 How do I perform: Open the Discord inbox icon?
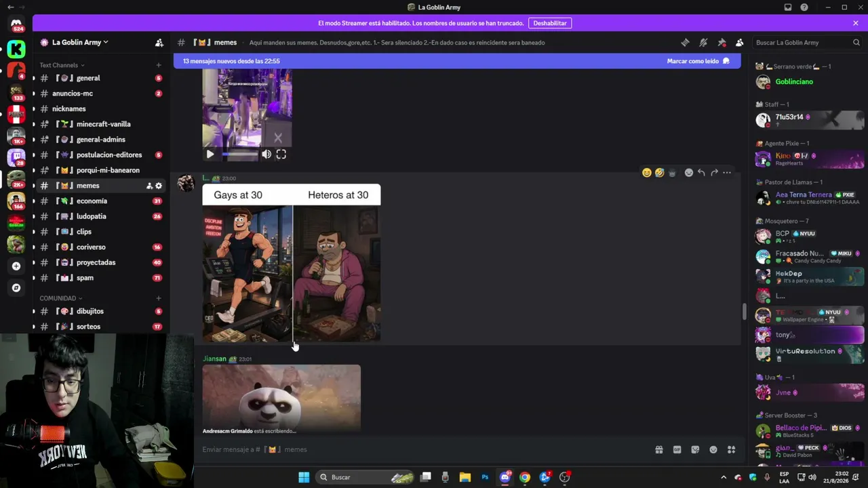[x=788, y=7]
